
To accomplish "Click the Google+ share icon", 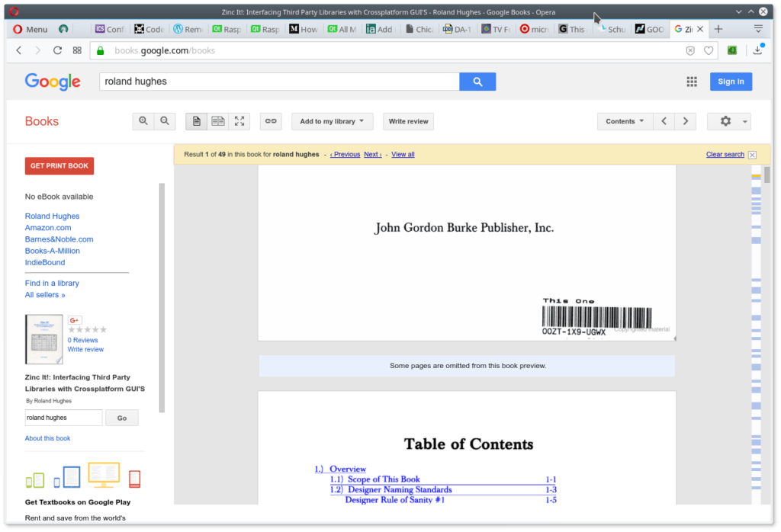I will point(75,320).
